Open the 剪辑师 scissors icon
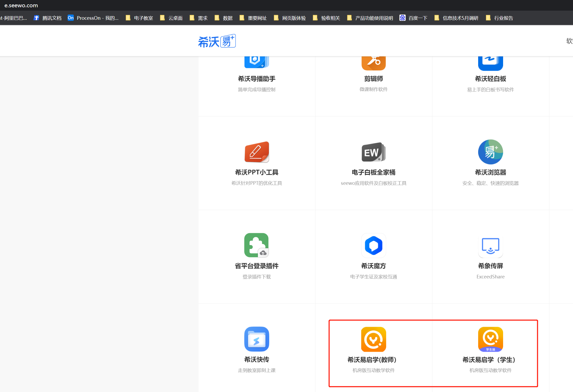 tap(374, 63)
